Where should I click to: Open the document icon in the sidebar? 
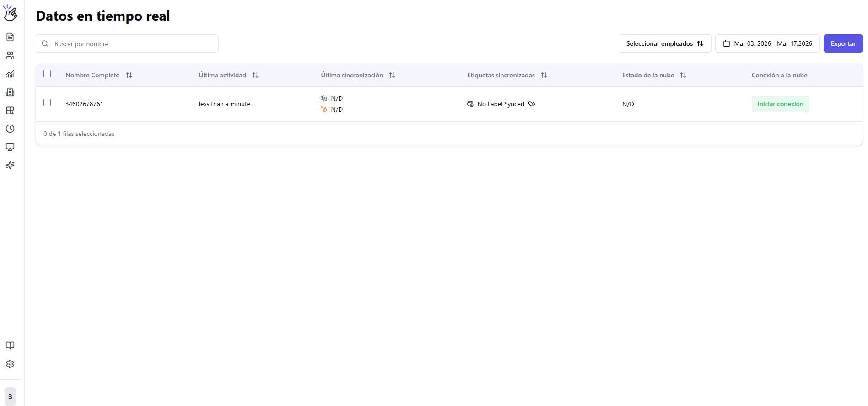[x=10, y=37]
